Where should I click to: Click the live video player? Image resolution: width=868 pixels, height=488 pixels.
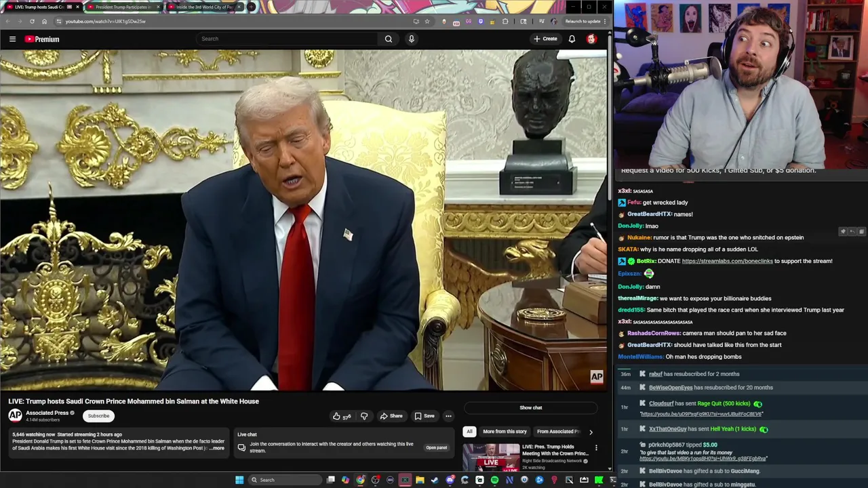click(304, 220)
